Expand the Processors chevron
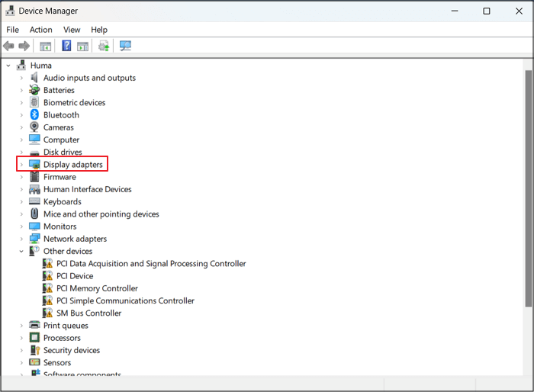This screenshot has height=392, width=534. coord(21,338)
